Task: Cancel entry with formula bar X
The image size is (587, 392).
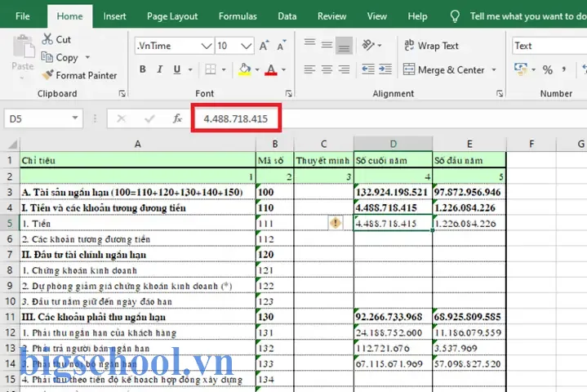Action: coord(121,118)
